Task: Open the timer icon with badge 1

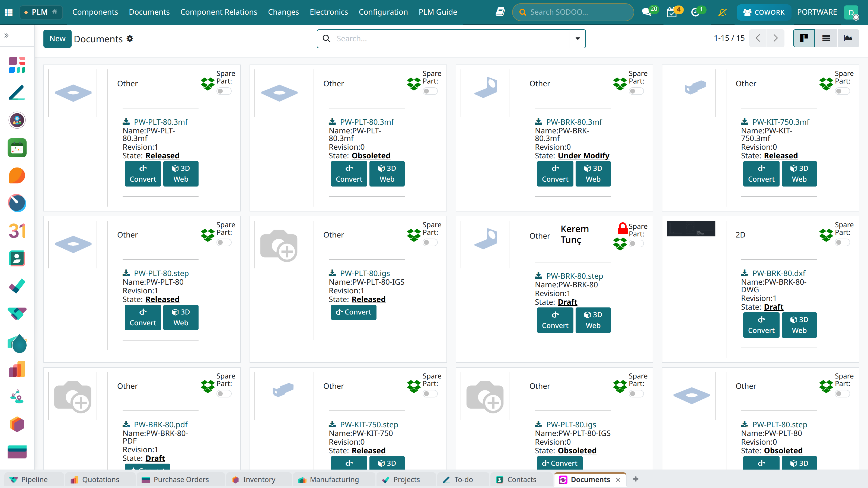Action: (x=695, y=12)
